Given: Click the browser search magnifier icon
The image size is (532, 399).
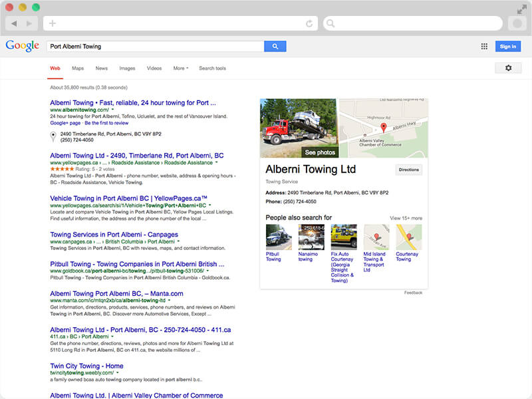Looking at the screenshot, I should pos(331,23).
